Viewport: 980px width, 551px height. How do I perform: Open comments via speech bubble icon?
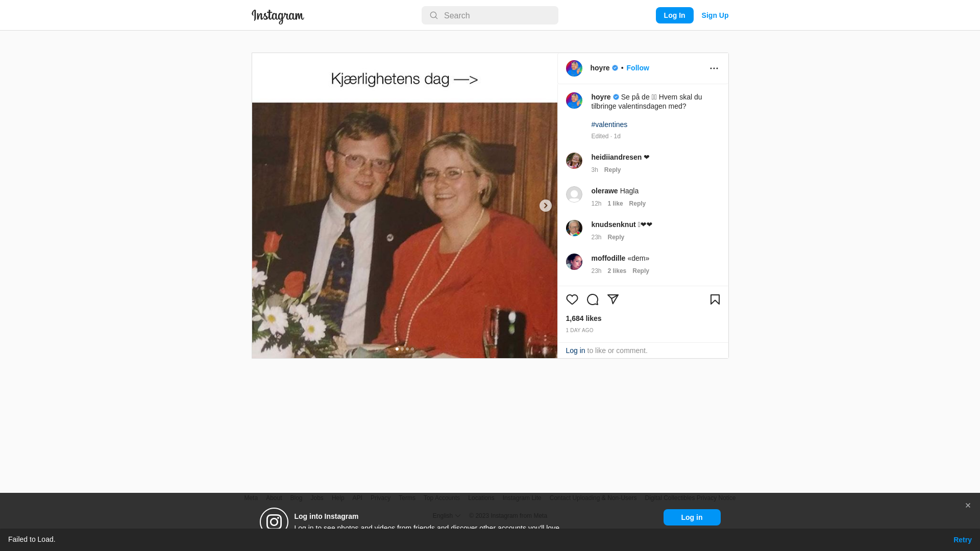click(x=592, y=299)
